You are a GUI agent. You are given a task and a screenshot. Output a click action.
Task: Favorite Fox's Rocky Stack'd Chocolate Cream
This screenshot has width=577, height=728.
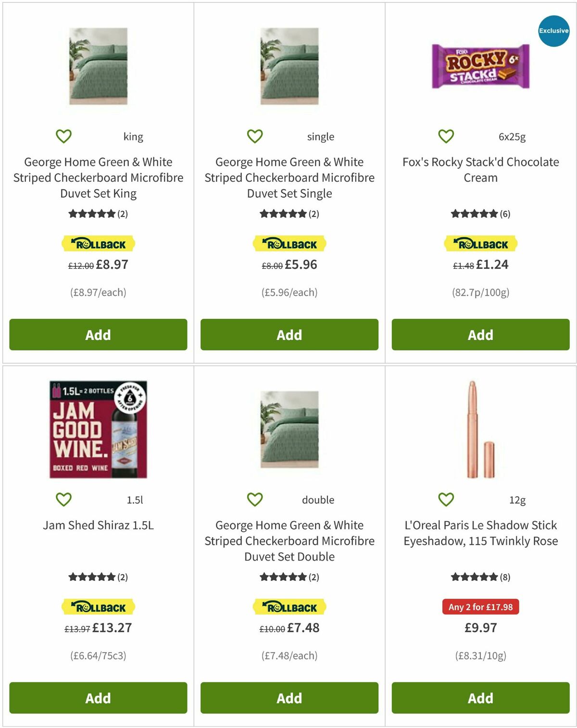pyautogui.click(x=445, y=136)
